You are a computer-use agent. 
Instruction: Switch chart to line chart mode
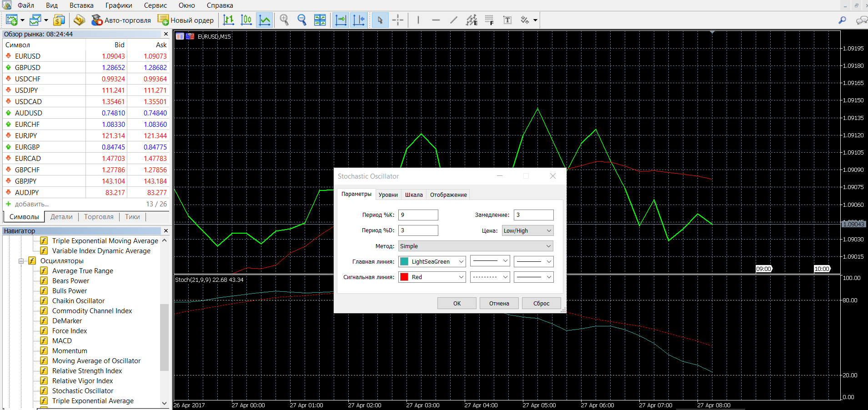[x=264, y=20]
